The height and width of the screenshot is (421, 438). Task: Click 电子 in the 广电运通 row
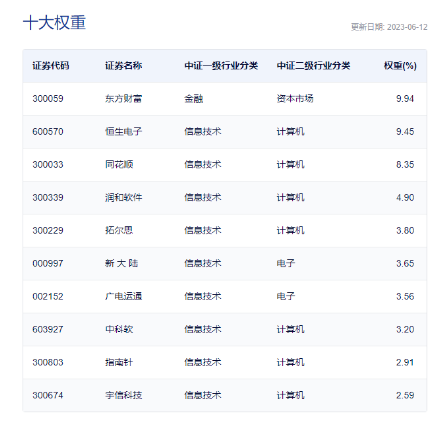(x=286, y=297)
